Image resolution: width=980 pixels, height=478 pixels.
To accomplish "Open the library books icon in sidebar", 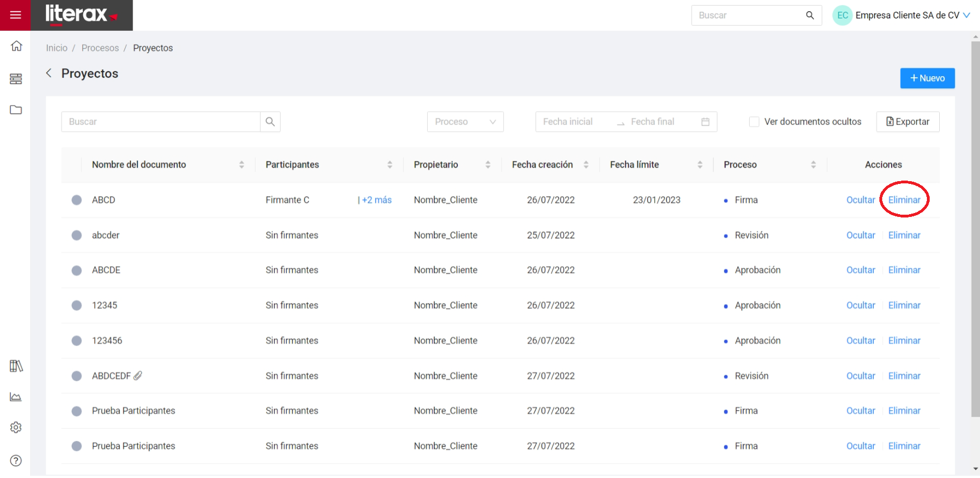I will coord(16,366).
